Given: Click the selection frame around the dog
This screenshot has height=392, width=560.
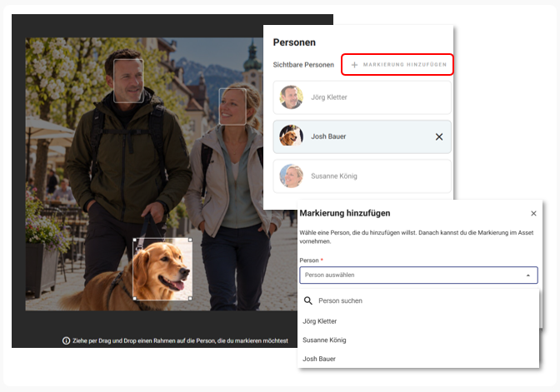Looking at the screenshot, I should 162,270.
